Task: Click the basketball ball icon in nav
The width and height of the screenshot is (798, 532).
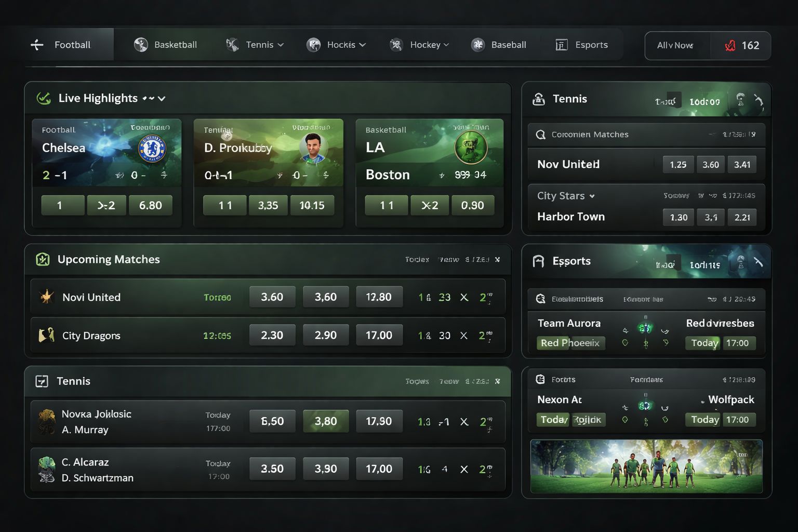Action: [x=141, y=45]
